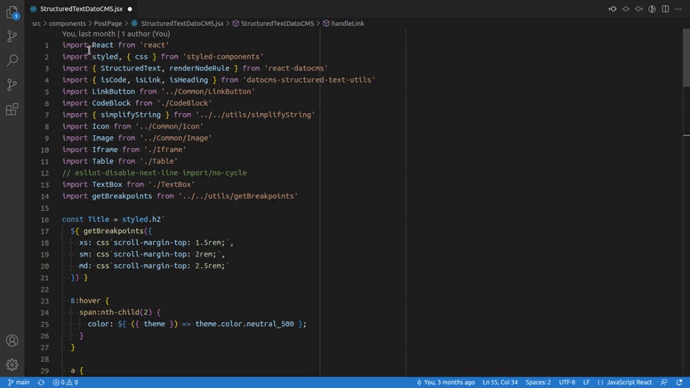Image resolution: width=690 pixels, height=388 pixels.
Task: Open the editor More Actions ellipsis menu
Action: [679, 9]
